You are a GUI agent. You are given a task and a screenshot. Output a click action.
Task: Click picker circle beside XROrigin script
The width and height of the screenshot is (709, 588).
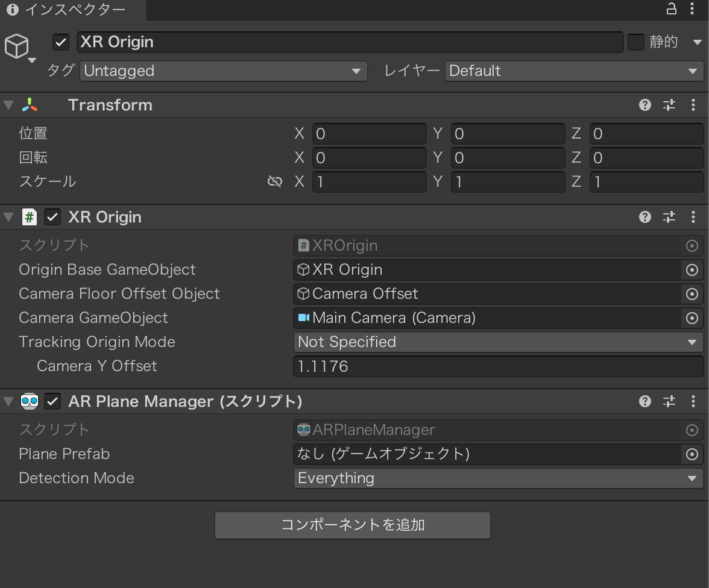(x=692, y=246)
